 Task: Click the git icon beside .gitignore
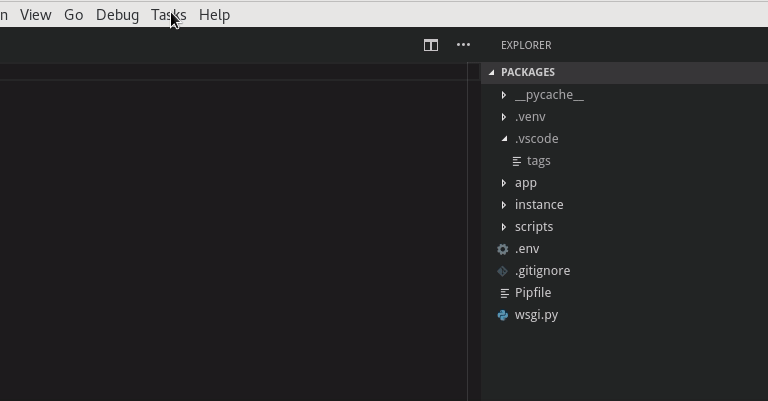[503, 271]
